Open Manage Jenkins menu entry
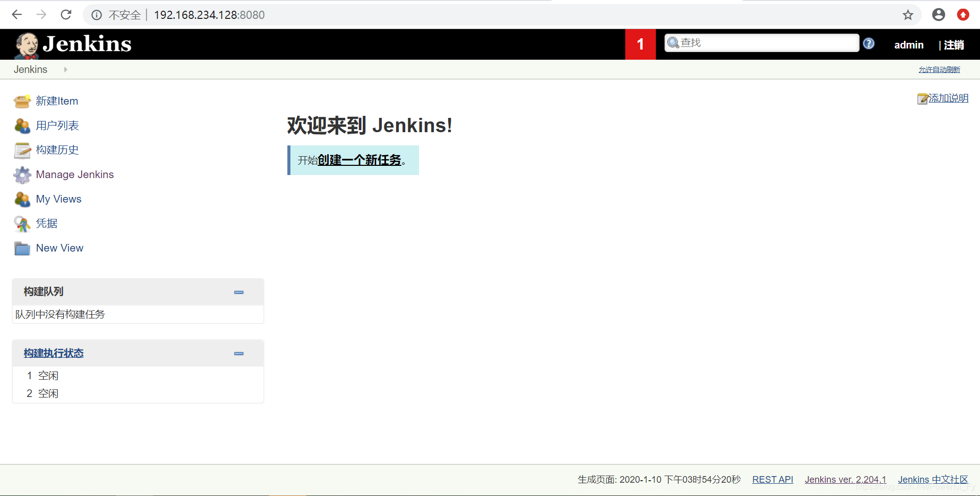980x496 pixels. [x=75, y=175]
